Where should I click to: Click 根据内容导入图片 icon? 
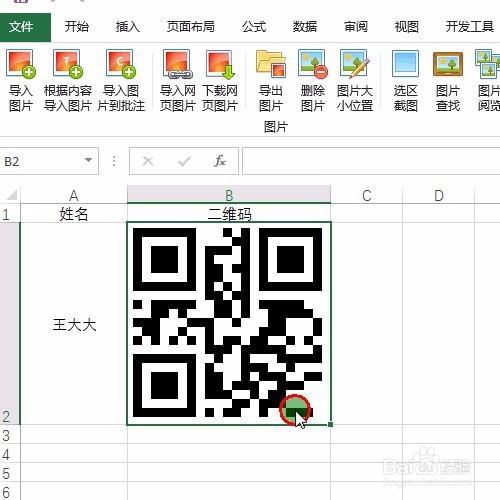point(68,64)
